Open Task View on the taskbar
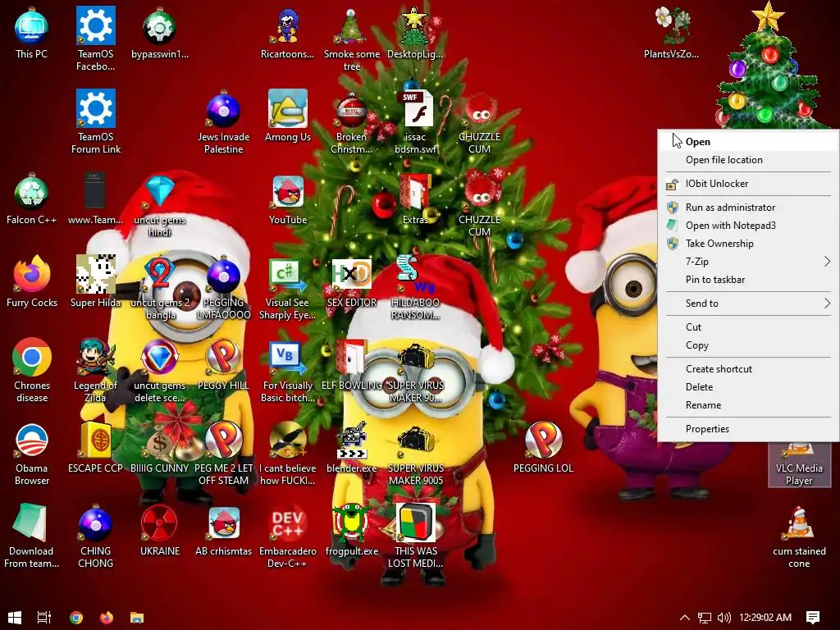Viewport: 840px width, 630px height. coord(44,618)
